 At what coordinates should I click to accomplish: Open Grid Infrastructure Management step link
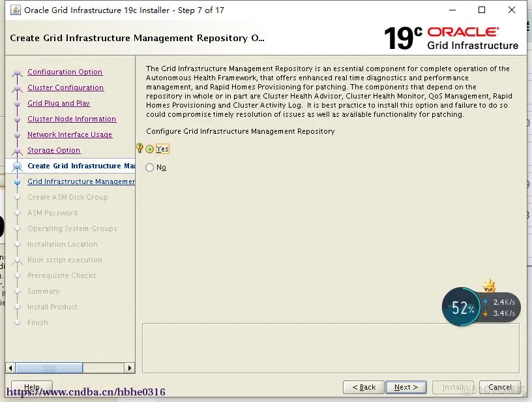point(81,181)
